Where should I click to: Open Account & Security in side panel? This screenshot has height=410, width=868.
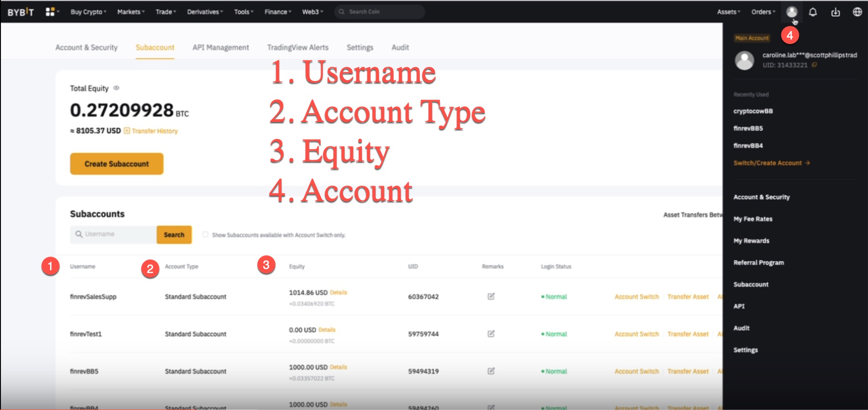point(761,197)
